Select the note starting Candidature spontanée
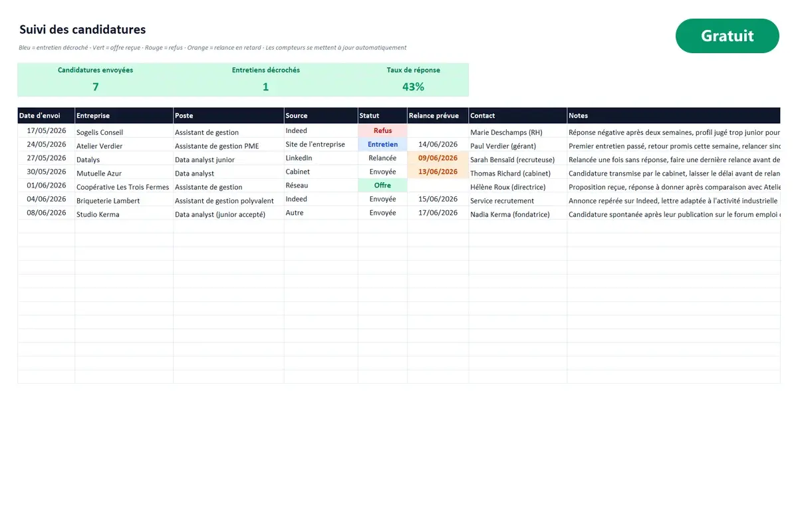Image resolution: width=798 pixels, height=532 pixels. [674, 213]
